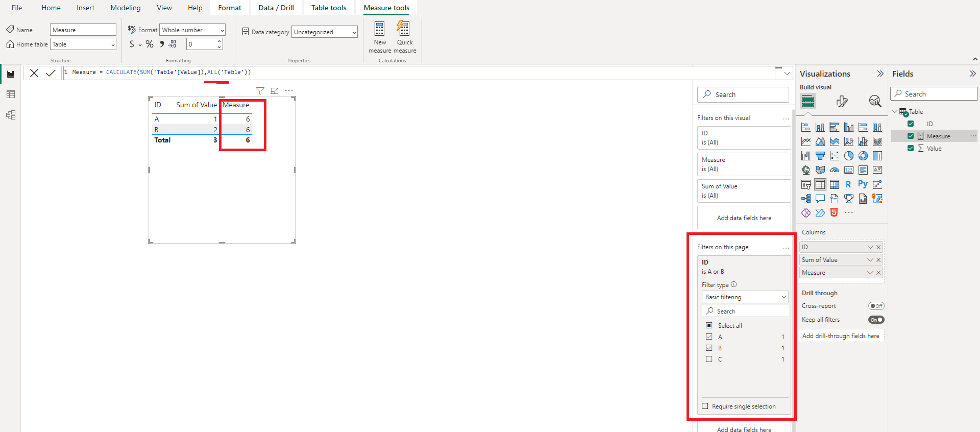Open the Basic filtering filter type dropdown
The width and height of the screenshot is (980, 432).
[x=745, y=297]
